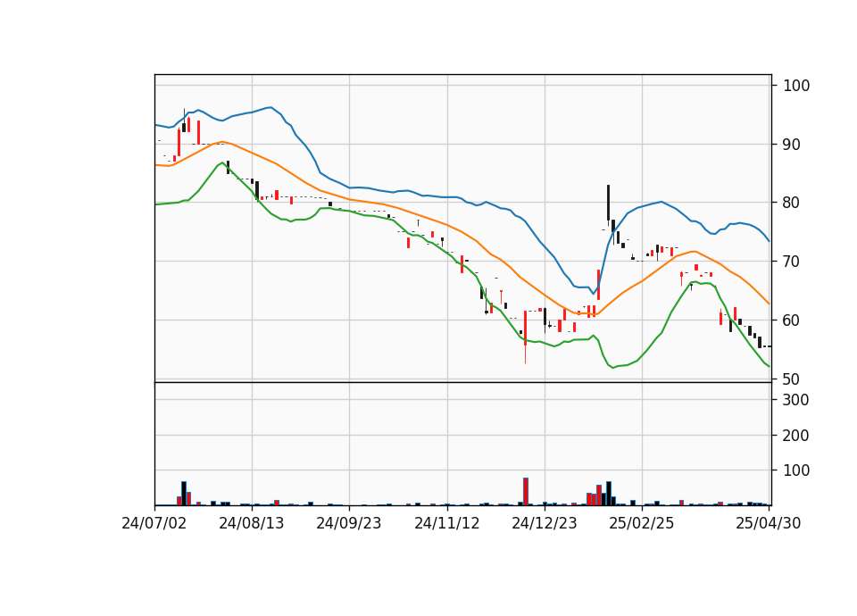Image resolution: width=857 pixels, height=616 pixels.
Task: Click the 70 price axis label
Action: [x=792, y=262]
